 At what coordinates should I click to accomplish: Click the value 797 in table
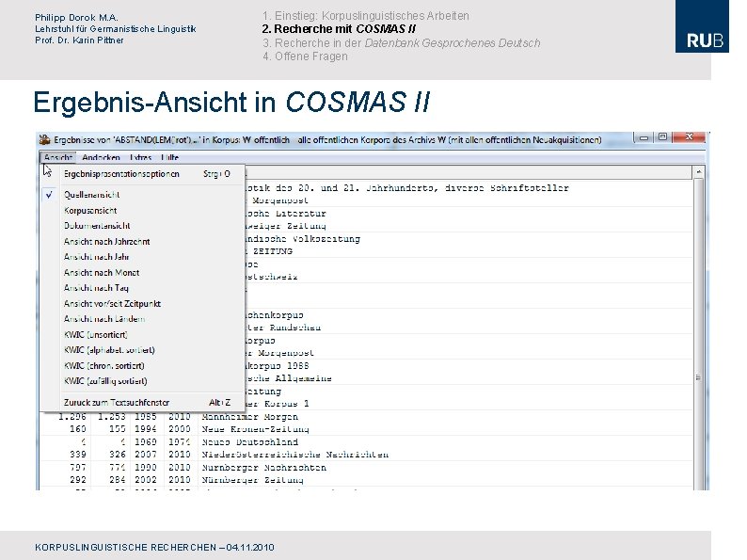pyautogui.click(x=78, y=467)
